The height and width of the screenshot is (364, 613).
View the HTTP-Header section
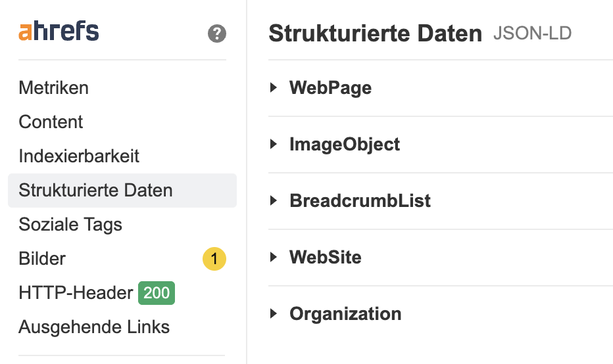point(76,293)
